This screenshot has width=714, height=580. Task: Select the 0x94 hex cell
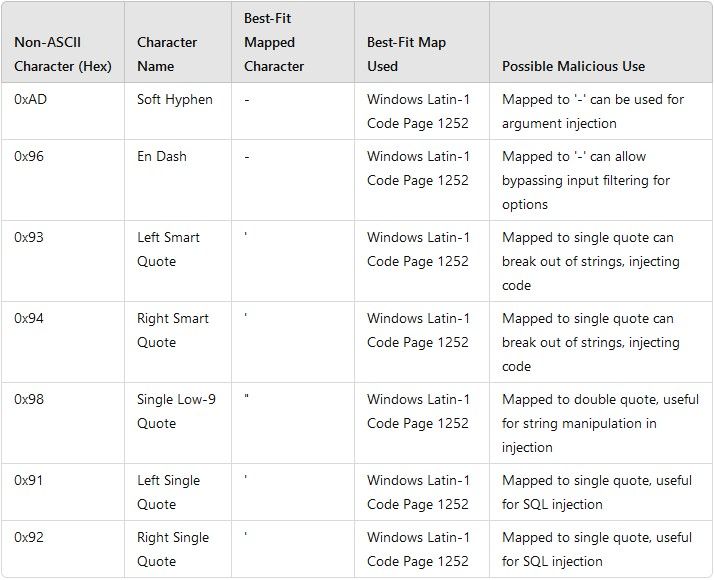click(29, 318)
